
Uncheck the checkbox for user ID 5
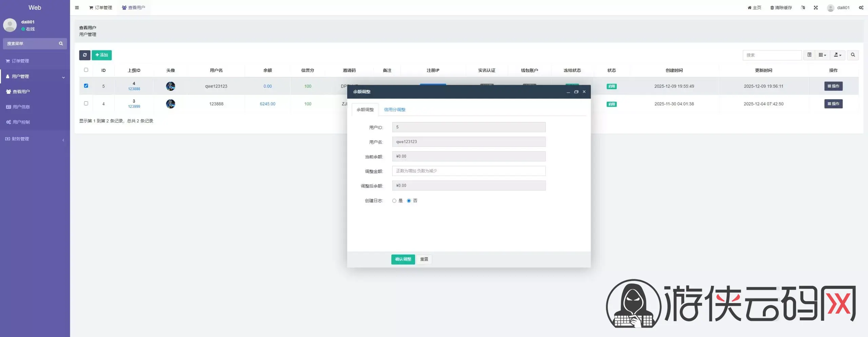coord(86,86)
